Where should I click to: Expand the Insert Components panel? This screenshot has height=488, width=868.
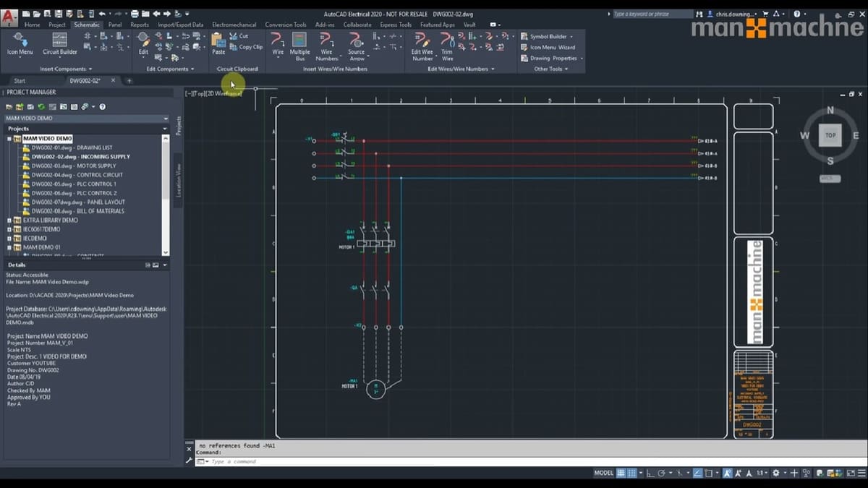click(66, 69)
